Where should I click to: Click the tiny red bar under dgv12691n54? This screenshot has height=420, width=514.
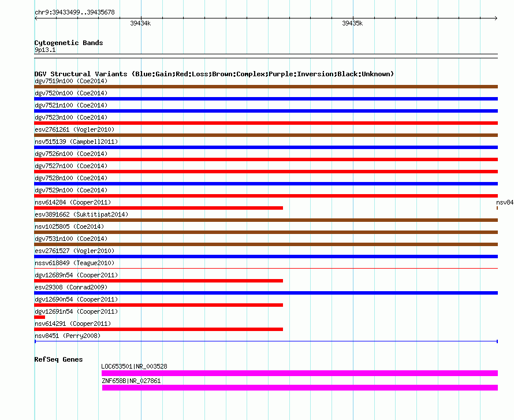(40, 317)
